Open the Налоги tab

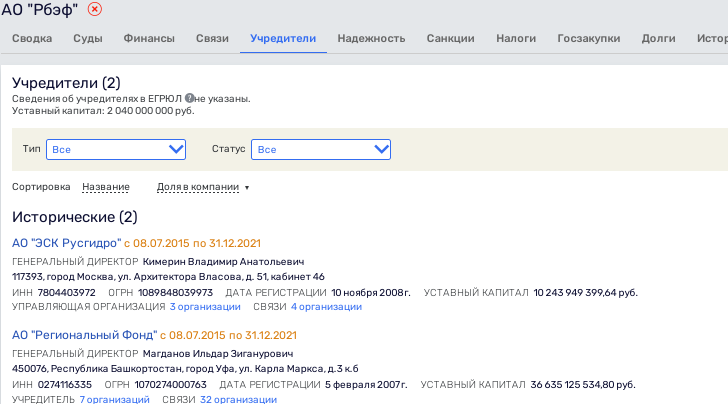click(x=516, y=39)
